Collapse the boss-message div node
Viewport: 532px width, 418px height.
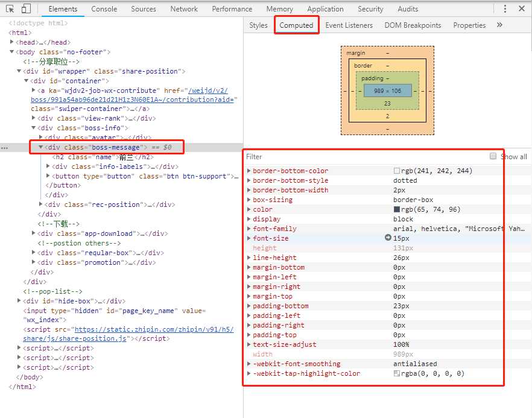point(41,147)
